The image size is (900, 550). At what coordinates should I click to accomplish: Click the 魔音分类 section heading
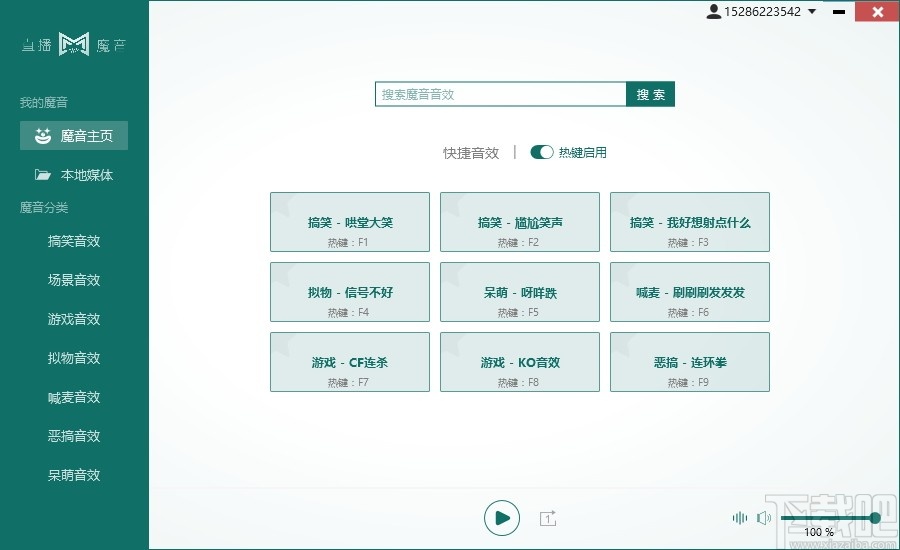click(44, 207)
